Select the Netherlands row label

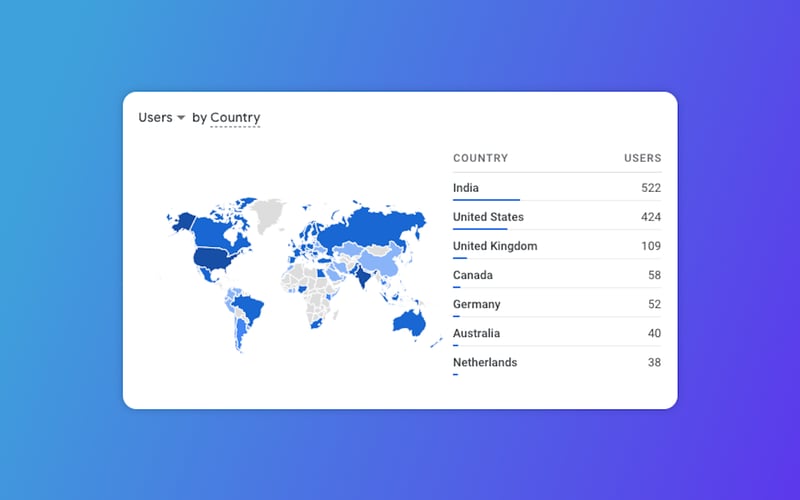(x=485, y=362)
